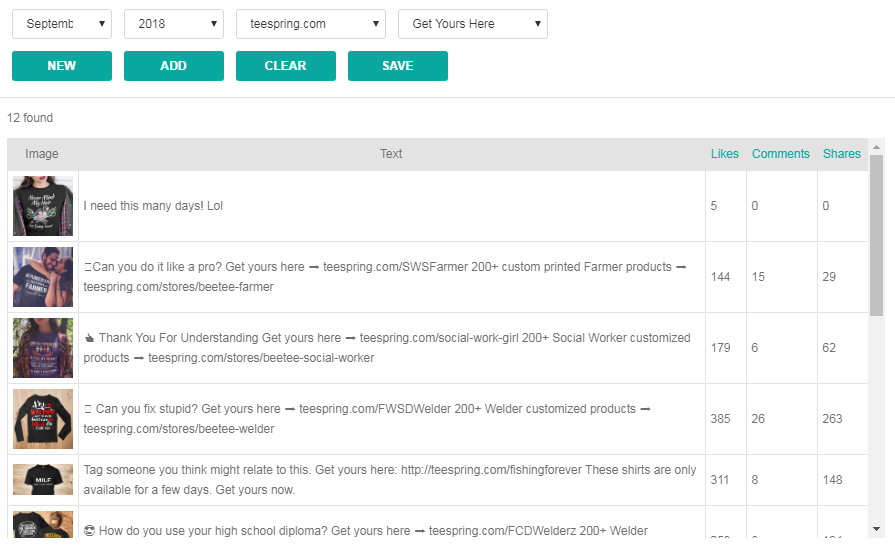
Task: Select the 'Thank You For Understanding' post text
Action: click(x=387, y=348)
